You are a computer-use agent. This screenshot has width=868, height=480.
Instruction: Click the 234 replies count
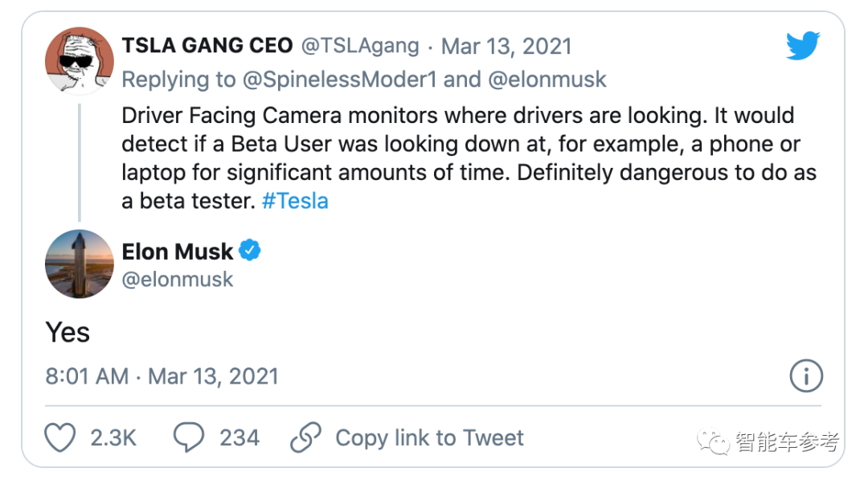click(240, 437)
